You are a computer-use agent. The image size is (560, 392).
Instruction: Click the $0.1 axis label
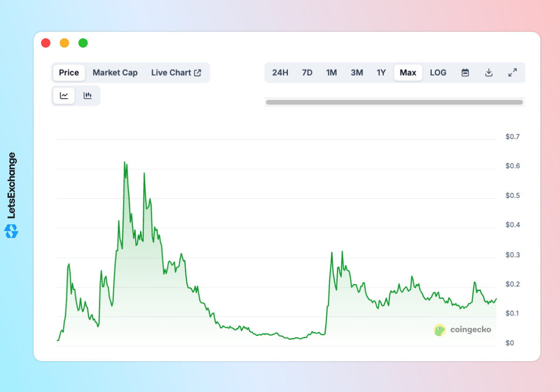click(x=512, y=313)
